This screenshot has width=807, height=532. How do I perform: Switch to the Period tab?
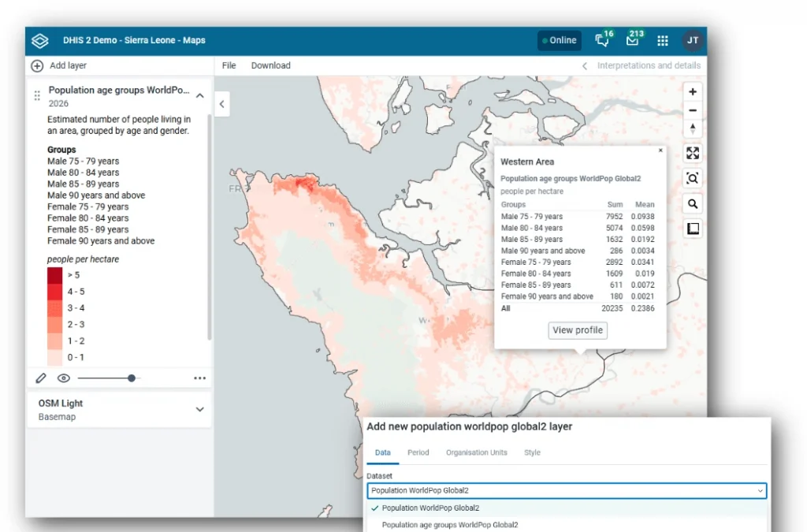pyautogui.click(x=418, y=452)
